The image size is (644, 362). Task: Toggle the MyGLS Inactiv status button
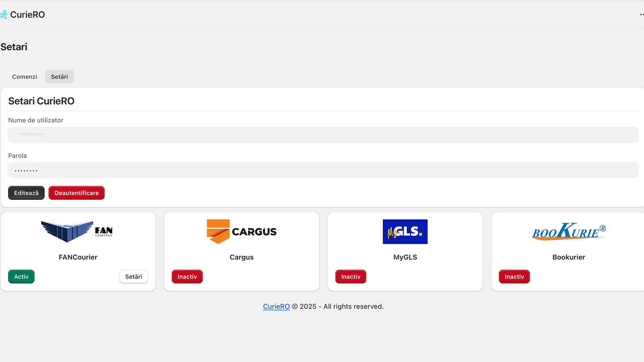[x=351, y=276]
